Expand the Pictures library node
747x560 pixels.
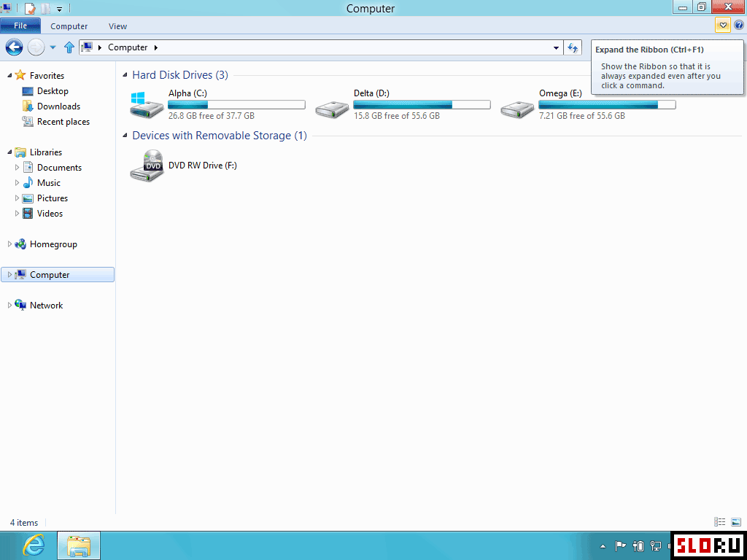coord(18,198)
